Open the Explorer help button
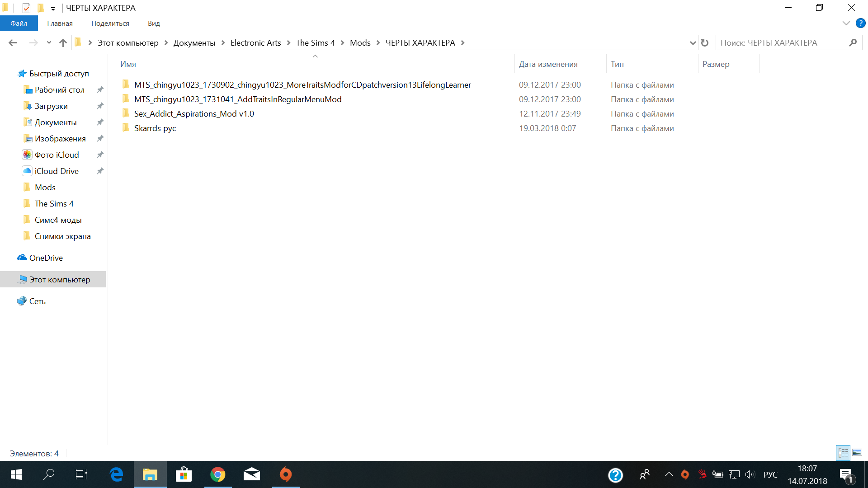Viewport: 868px width, 488px height. pyautogui.click(x=860, y=23)
